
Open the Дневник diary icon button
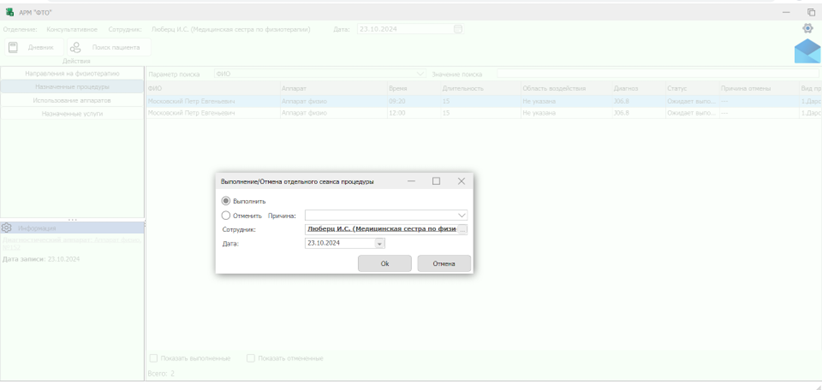click(x=13, y=47)
